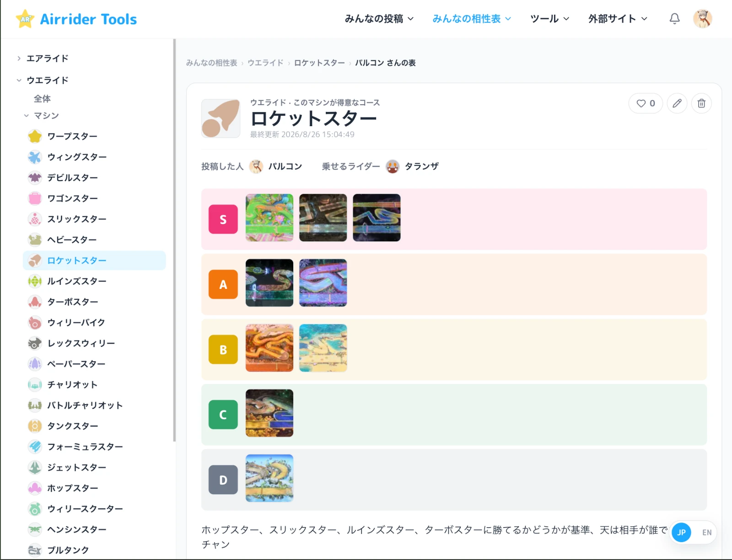Expand the エアライド tree section
This screenshot has height=560, width=732.
[x=19, y=58]
